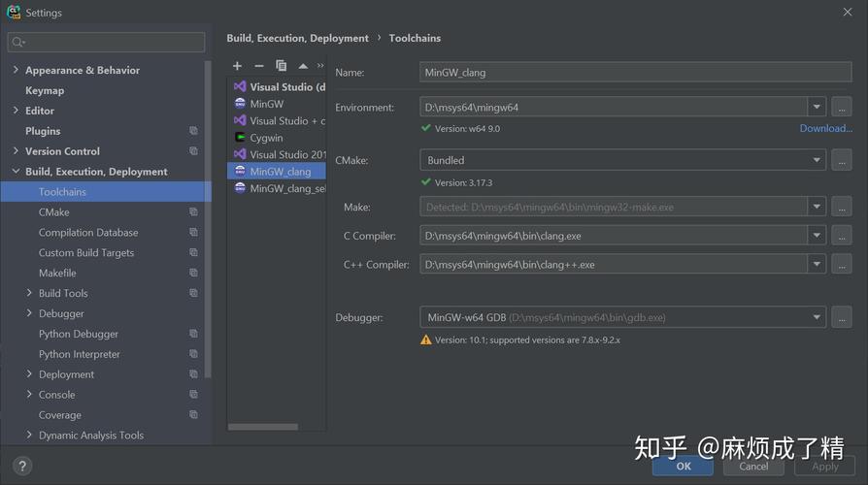Click project-level icon next to Plugins
The width and height of the screenshot is (868, 485).
pos(193,131)
